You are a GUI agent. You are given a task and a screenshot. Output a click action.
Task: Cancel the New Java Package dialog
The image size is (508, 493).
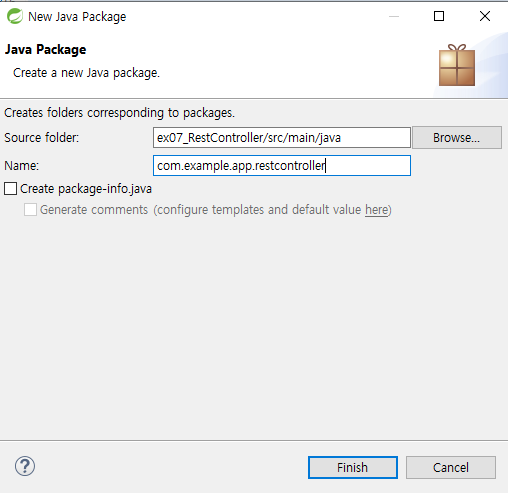pos(451,467)
